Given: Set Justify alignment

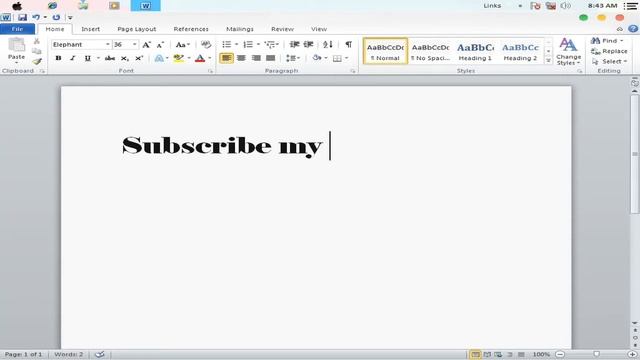Looking at the screenshot, I should tap(271, 58).
